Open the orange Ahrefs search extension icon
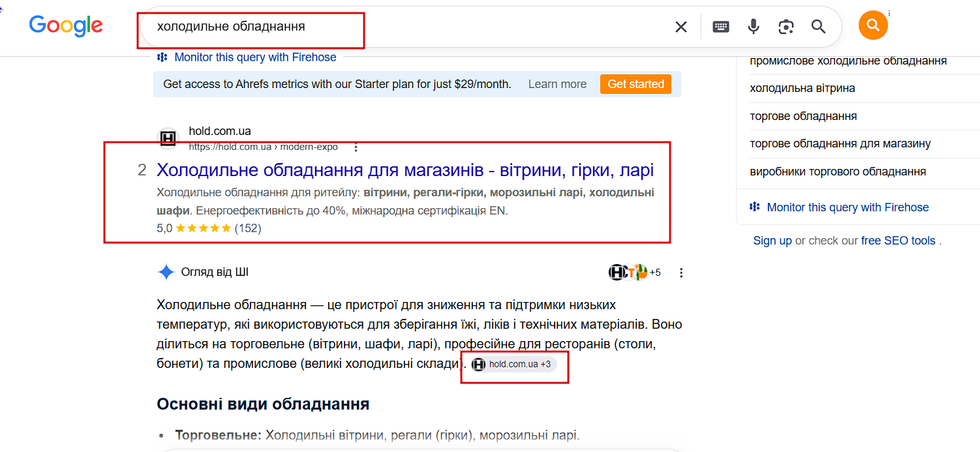980x452 pixels. coord(873,25)
